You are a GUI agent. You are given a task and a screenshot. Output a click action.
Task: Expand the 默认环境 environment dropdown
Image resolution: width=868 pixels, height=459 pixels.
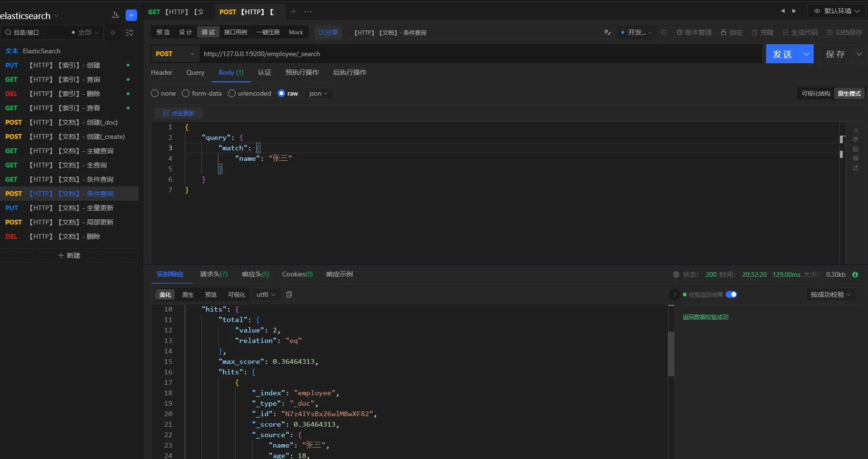pyautogui.click(x=837, y=11)
